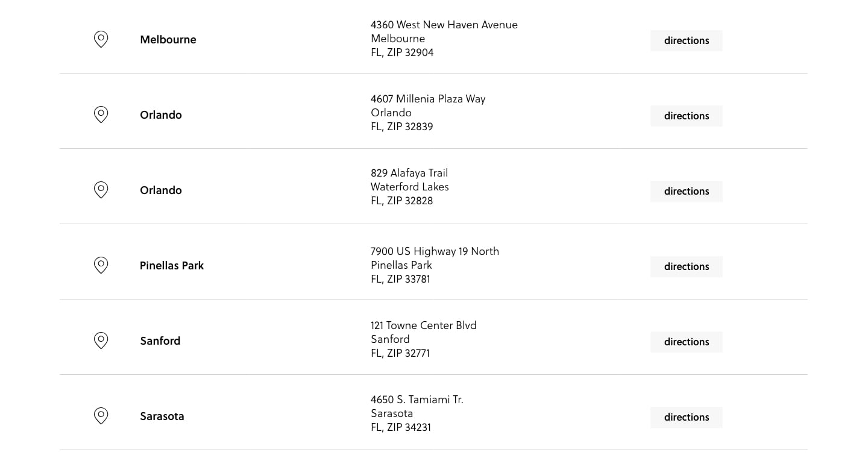Image resolution: width=868 pixels, height=461 pixels.
Task: Open the Pinellas Park store title
Action: 172,266
